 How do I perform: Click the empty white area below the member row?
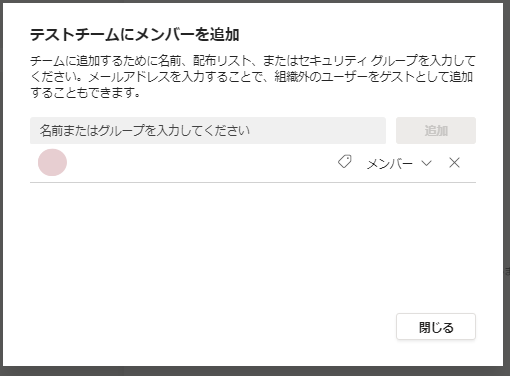coord(253,247)
